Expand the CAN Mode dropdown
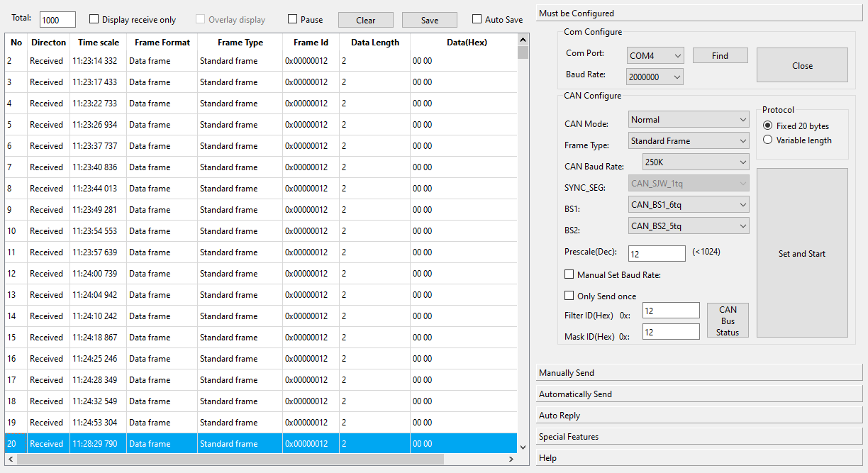 click(x=689, y=120)
